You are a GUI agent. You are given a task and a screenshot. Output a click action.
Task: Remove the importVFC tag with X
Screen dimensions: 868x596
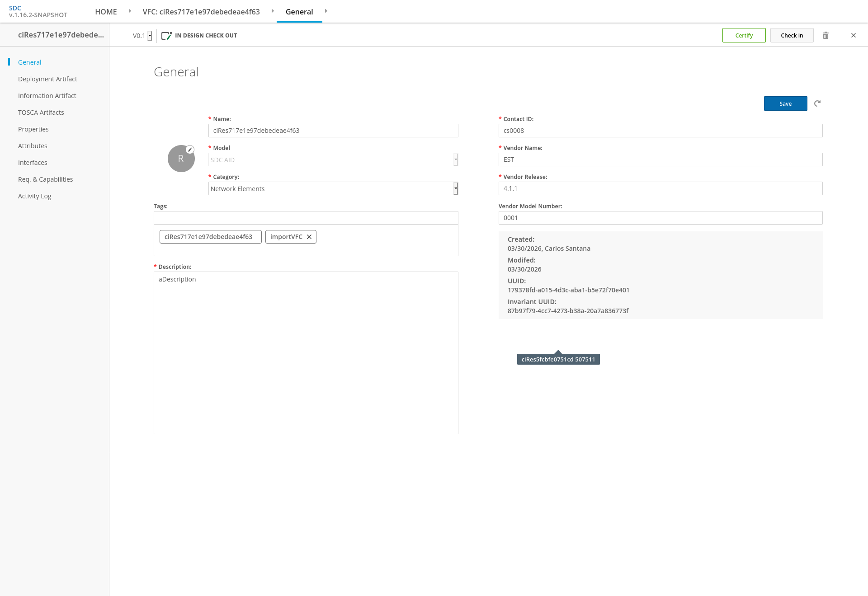[x=309, y=237]
